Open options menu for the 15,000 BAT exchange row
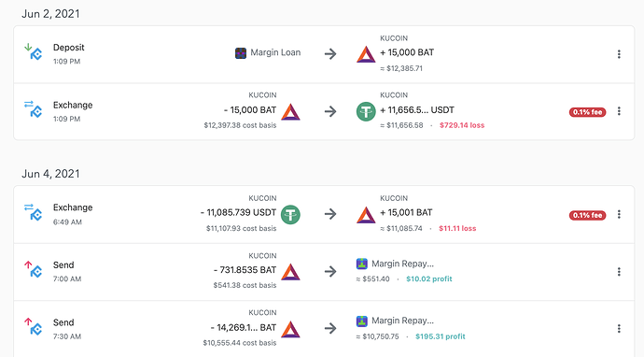This screenshot has width=644, height=357. point(619,111)
